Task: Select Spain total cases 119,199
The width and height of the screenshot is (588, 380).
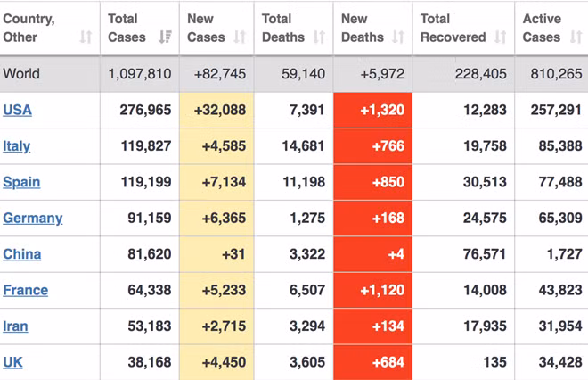Action: click(x=146, y=182)
